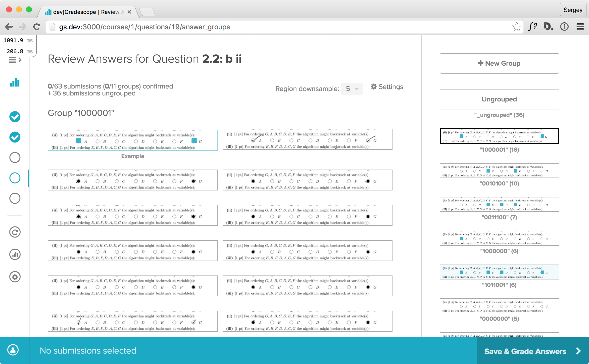
Task: Select the "0000000" group thumbnail
Action: 499,306
